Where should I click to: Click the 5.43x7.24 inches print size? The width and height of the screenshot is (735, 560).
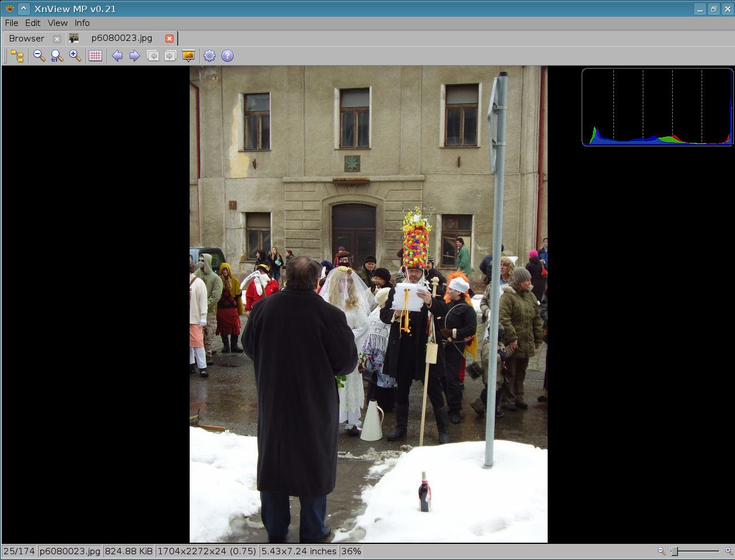299,551
